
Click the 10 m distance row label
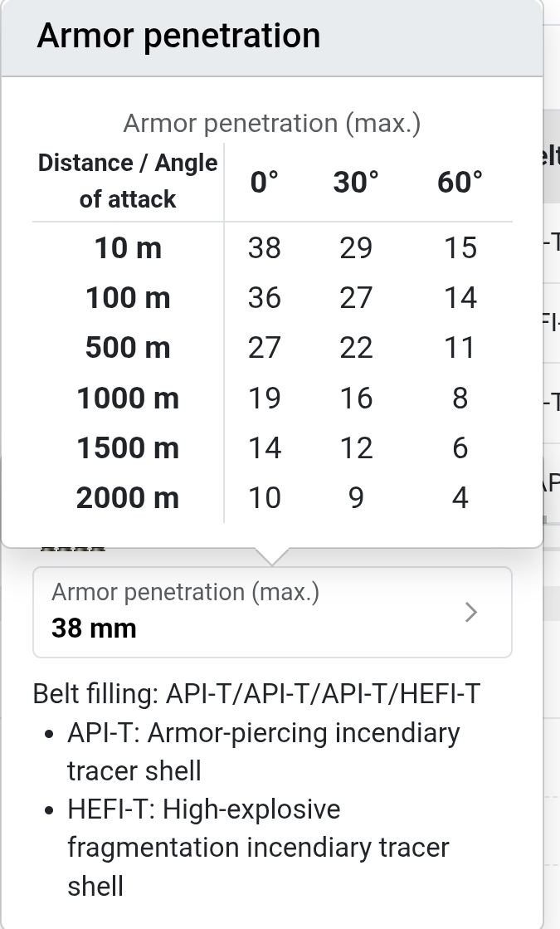tap(128, 247)
